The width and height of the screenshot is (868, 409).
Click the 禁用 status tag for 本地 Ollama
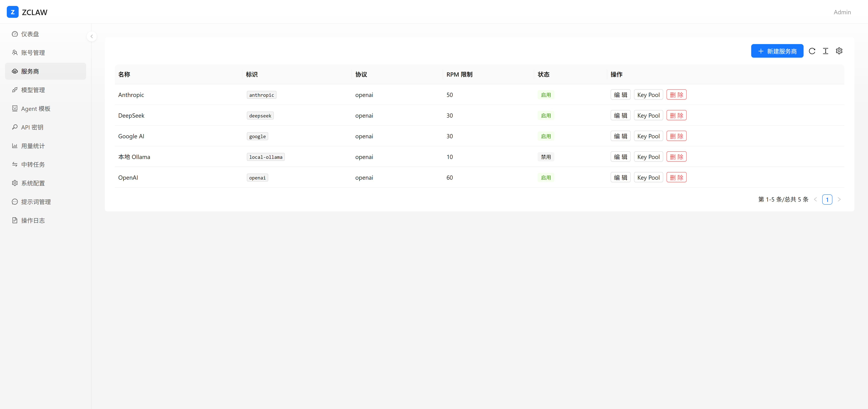546,157
